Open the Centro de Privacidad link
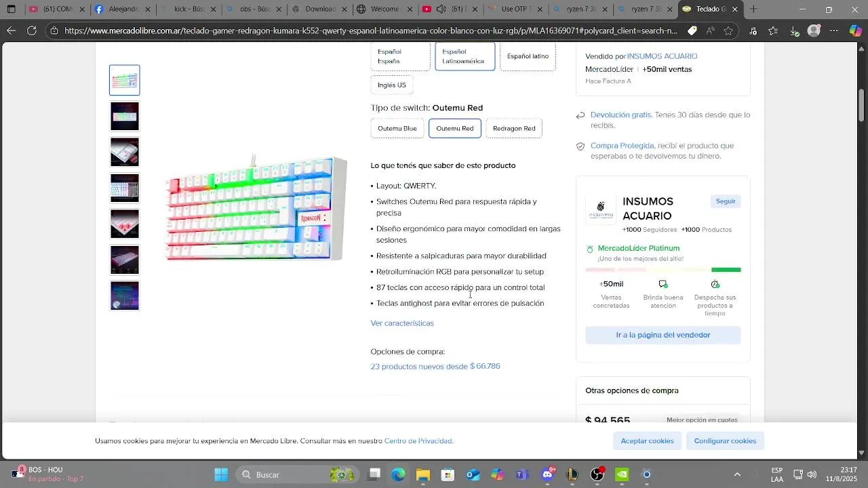The image size is (868, 488). pyautogui.click(x=418, y=441)
